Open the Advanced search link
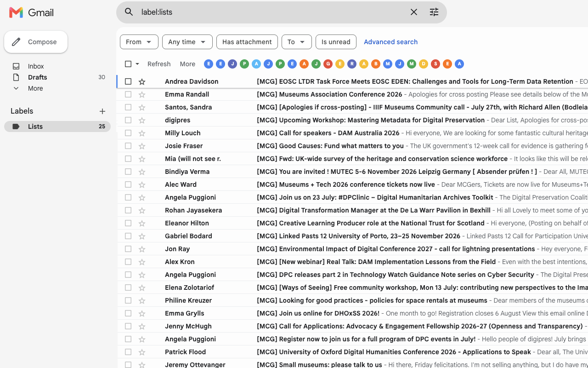 [391, 42]
